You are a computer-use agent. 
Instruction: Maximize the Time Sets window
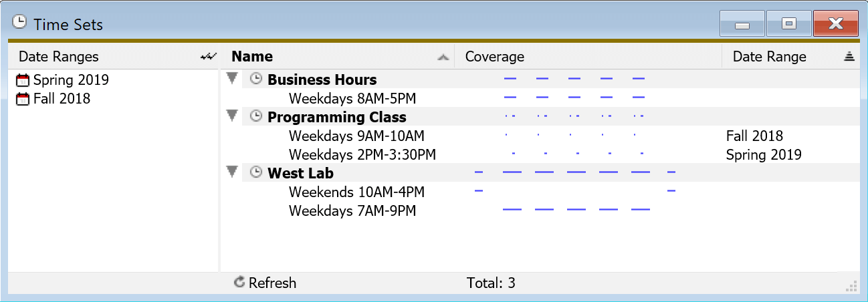(789, 24)
